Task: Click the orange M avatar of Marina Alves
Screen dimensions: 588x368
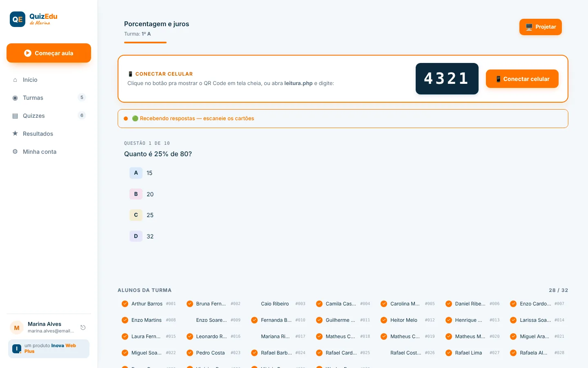Action: [x=17, y=328]
